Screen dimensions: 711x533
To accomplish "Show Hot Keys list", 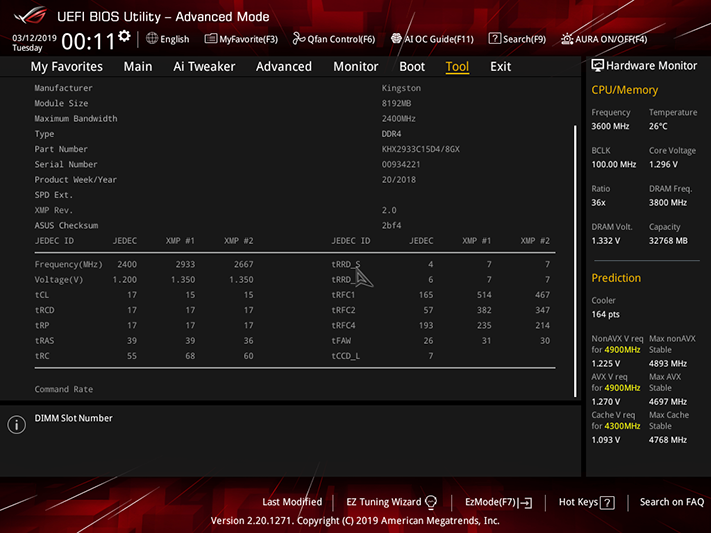I will pyautogui.click(x=586, y=502).
